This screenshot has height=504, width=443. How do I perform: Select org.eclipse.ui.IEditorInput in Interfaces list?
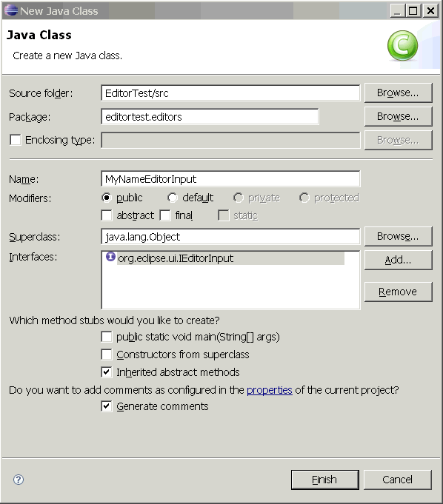(224, 258)
